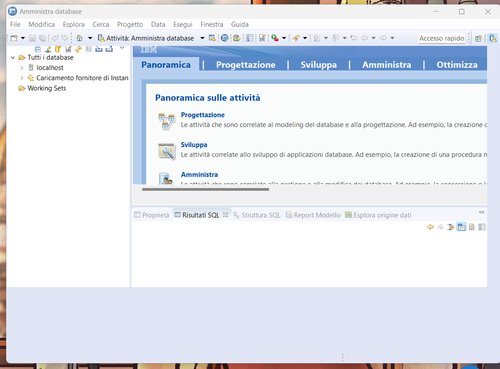Screen dimensions: 500x369
Task: Open the dropdown arrow next to New icon
Action: (x=23, y=38)
